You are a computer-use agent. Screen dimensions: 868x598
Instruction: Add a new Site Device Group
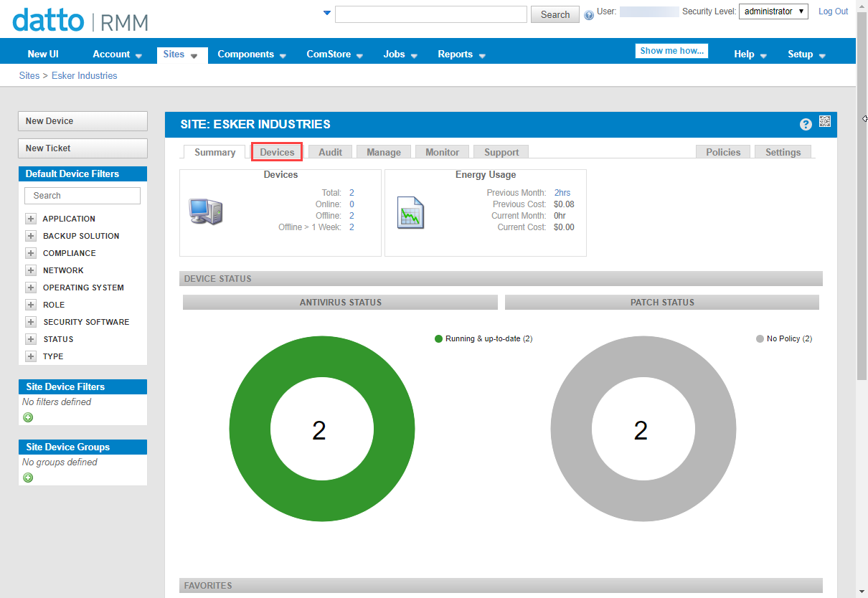pos(28,478)
